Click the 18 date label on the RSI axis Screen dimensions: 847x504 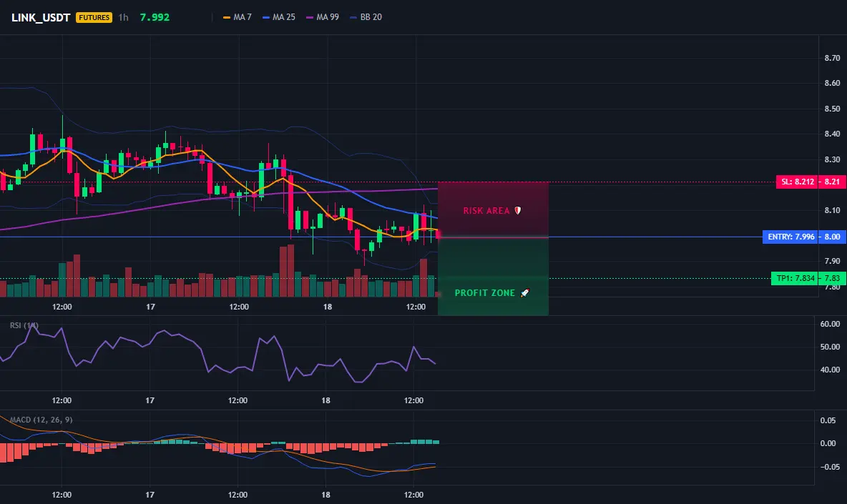click(325, 400)
